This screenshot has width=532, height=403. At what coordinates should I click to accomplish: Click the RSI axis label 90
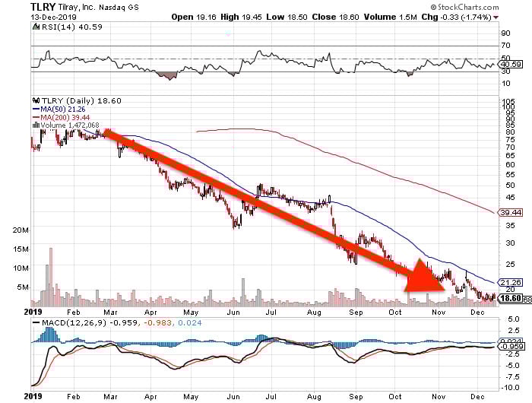pyautogui.click(x=505, y=33)
